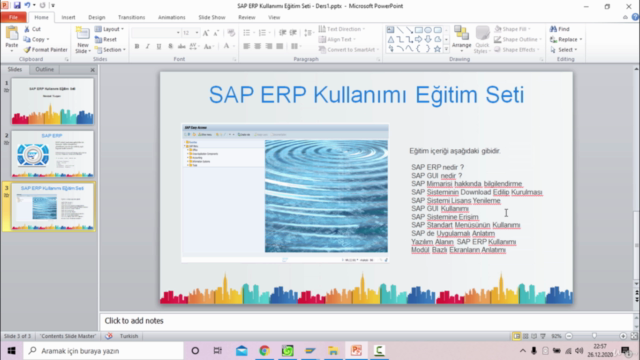Align text right
The width and height of the screenshot is (640, 360).
[269, 47]
